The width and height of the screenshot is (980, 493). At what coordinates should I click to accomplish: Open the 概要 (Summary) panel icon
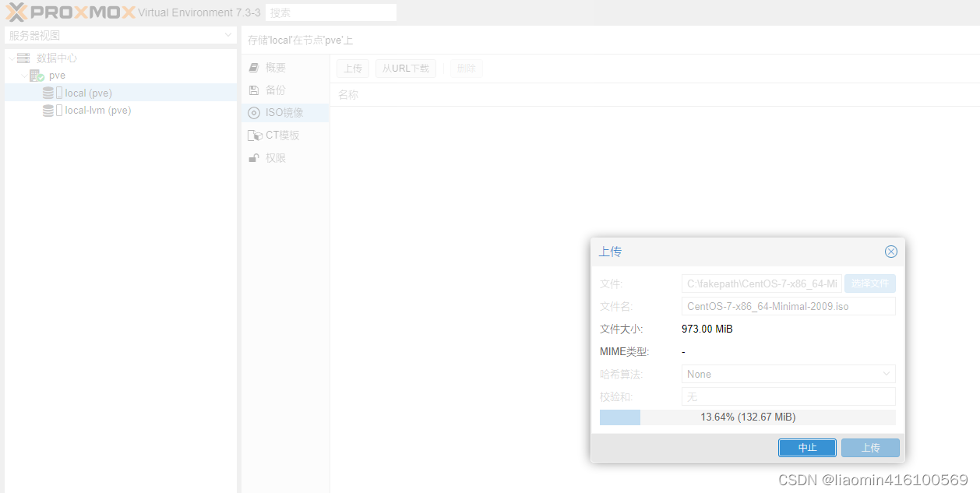pyautogui.click(x=253, y=67)
